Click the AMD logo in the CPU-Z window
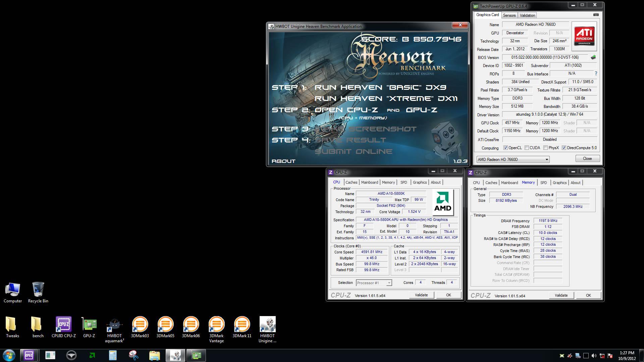This screenshot has width=644, height=362. 443,202
